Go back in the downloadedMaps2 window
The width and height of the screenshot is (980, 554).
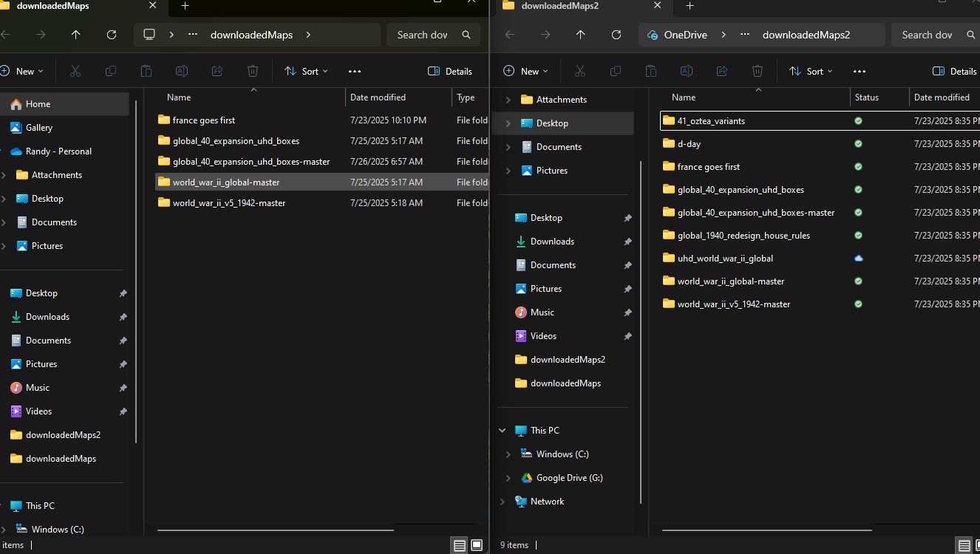pyautogui.click(x=510, y=35)
